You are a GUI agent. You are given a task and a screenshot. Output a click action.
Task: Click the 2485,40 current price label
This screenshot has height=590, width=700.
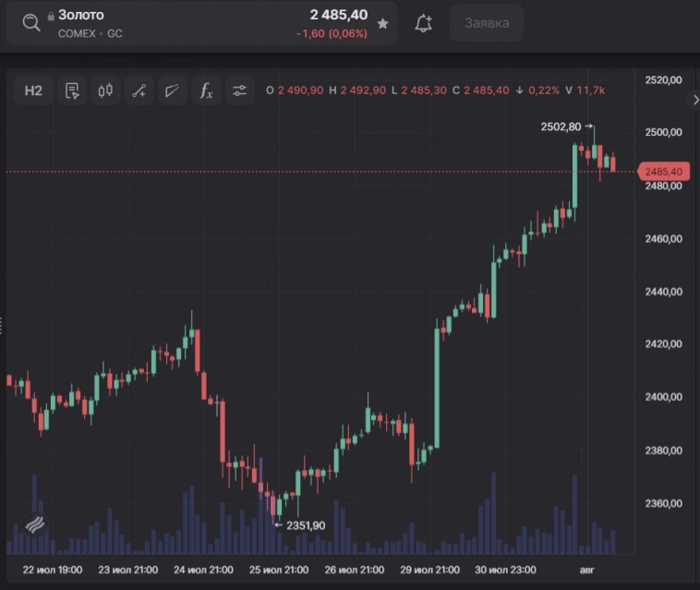(663, 172)
